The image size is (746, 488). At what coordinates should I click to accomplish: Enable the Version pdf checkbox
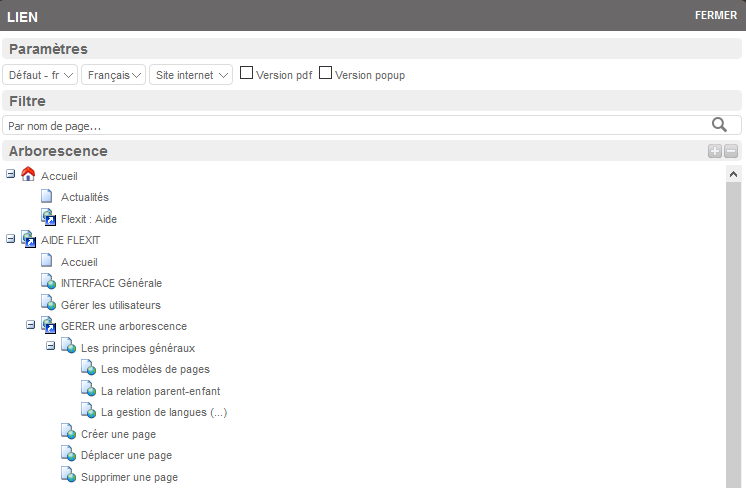[x=246, y=73]
